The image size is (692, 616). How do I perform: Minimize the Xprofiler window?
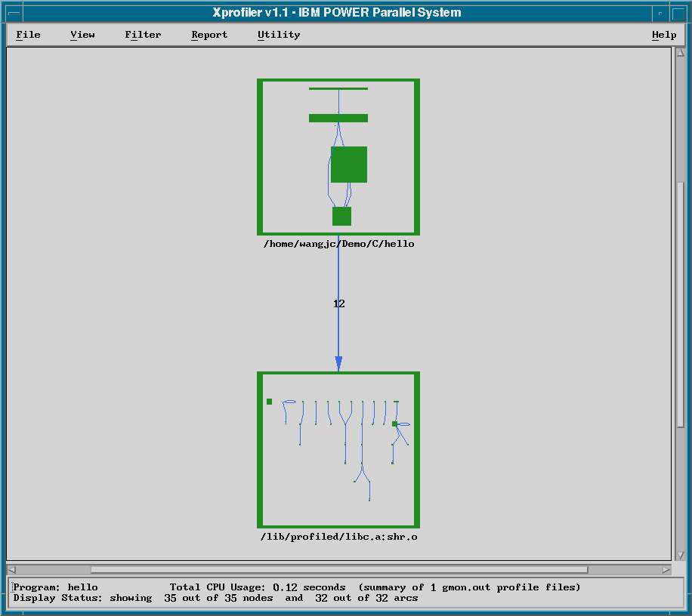(660, 13)
